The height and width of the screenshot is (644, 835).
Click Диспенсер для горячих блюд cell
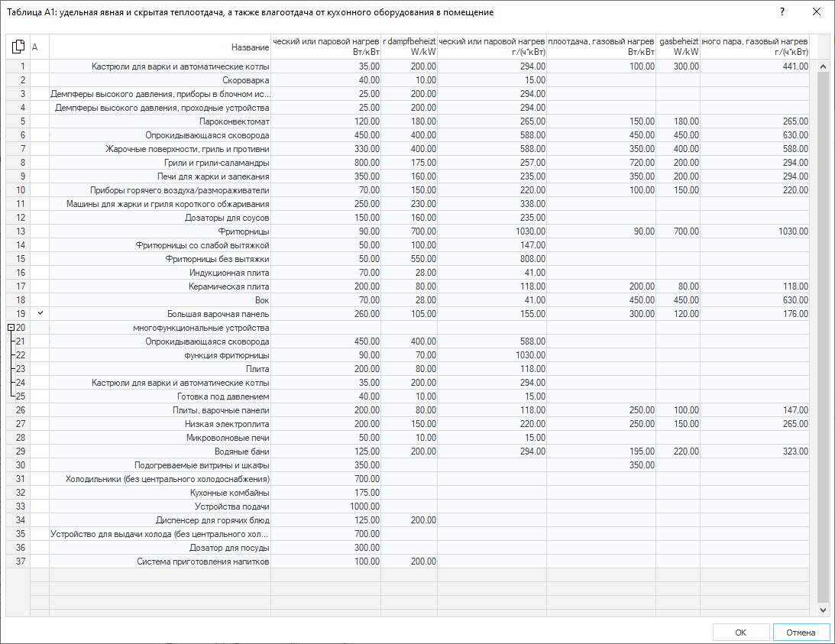tap(160, 520)
